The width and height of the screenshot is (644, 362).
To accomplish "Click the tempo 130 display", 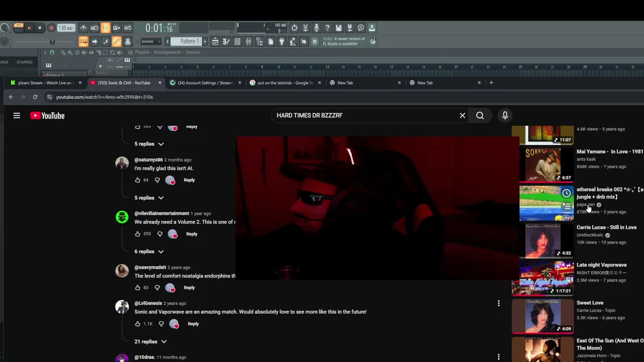I will pos(66,28).
